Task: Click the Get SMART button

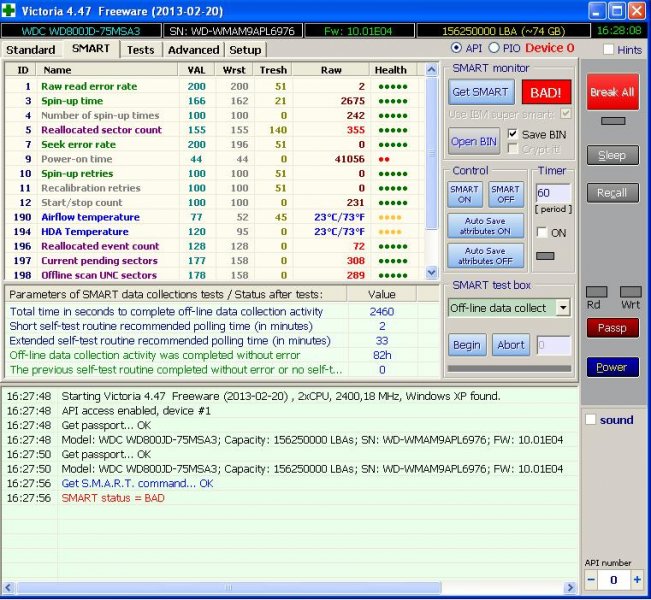Action: (x=481, y=92)
